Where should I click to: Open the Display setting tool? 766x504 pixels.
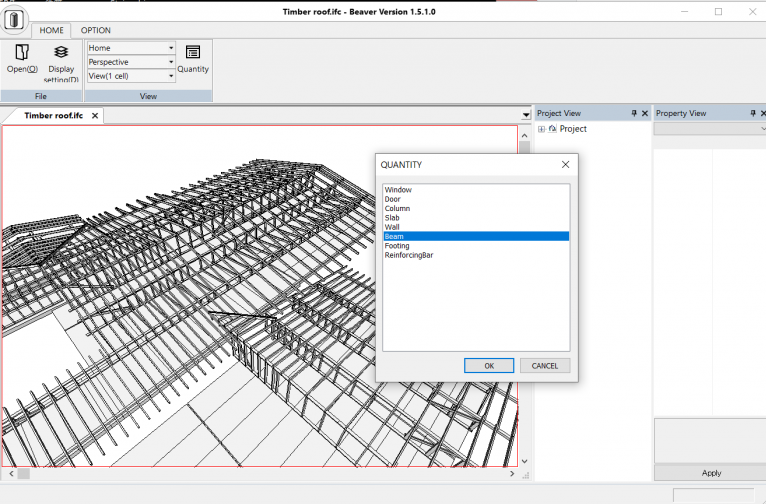[x=61, y=53]
